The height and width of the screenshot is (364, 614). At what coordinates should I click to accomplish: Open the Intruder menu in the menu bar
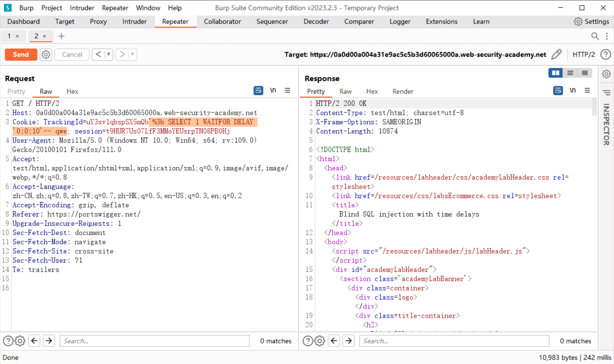click(82, 8)
